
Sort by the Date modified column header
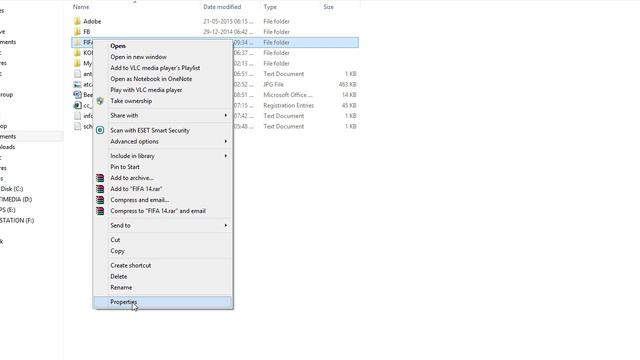222,7
